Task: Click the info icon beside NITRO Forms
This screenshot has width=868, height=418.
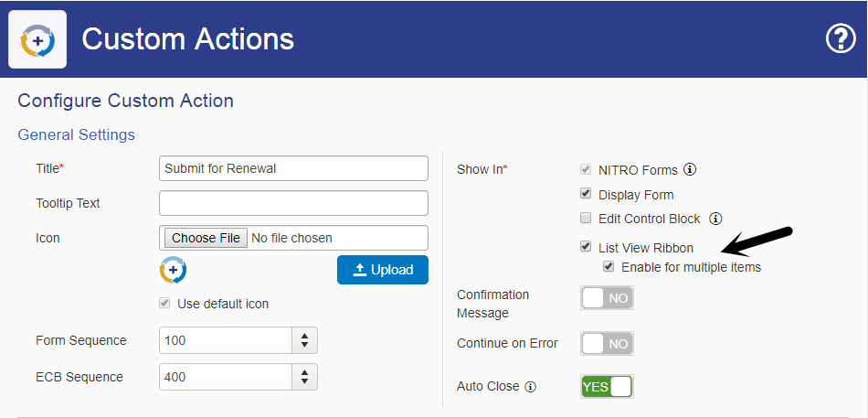Action: click(x=690, y=169)
